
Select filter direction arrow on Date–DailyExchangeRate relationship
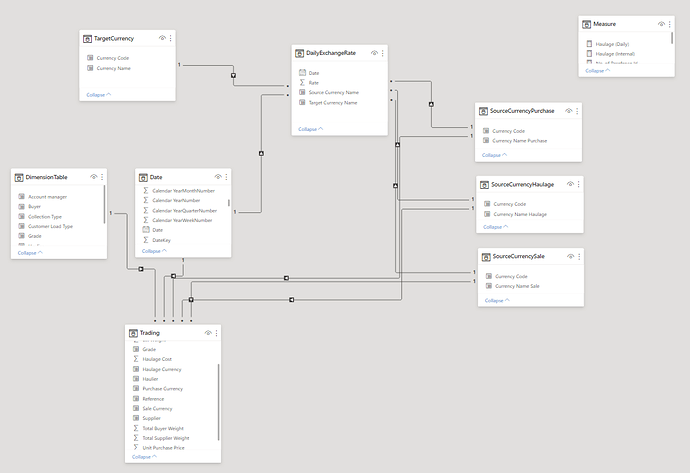tap(261, 154)
